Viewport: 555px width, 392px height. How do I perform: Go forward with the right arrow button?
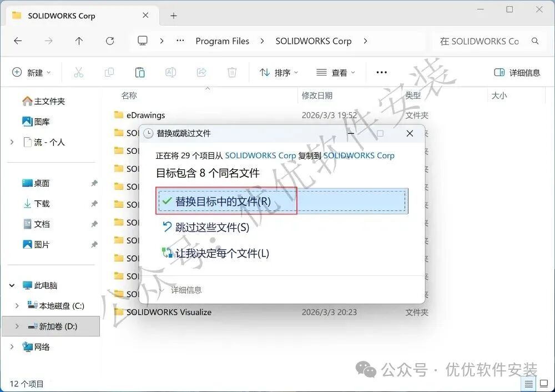pyautogui.click(x=48, y=41)
